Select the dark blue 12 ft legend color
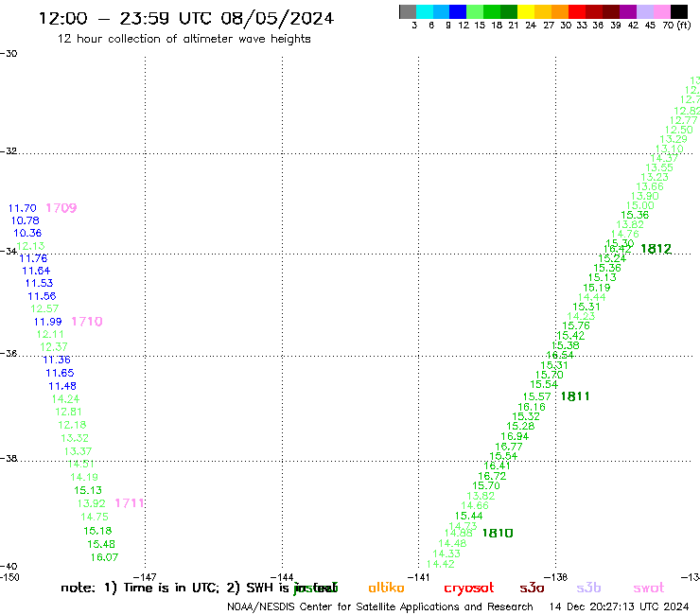Viewport: 700px width, 615px height. point(458,11)
